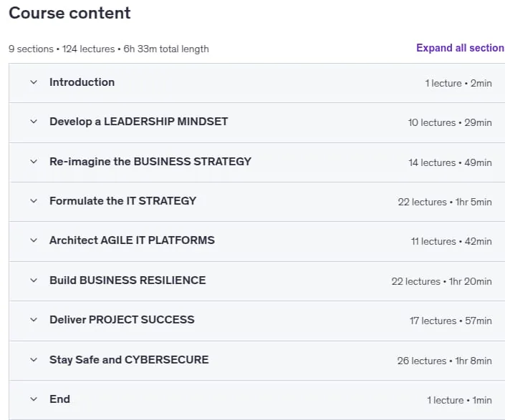Image resolution: width=505 pixels, height=420 pixels.
Task: Open Develop a LEADERSHIP MINDSET title
Action: click(138, 122)
